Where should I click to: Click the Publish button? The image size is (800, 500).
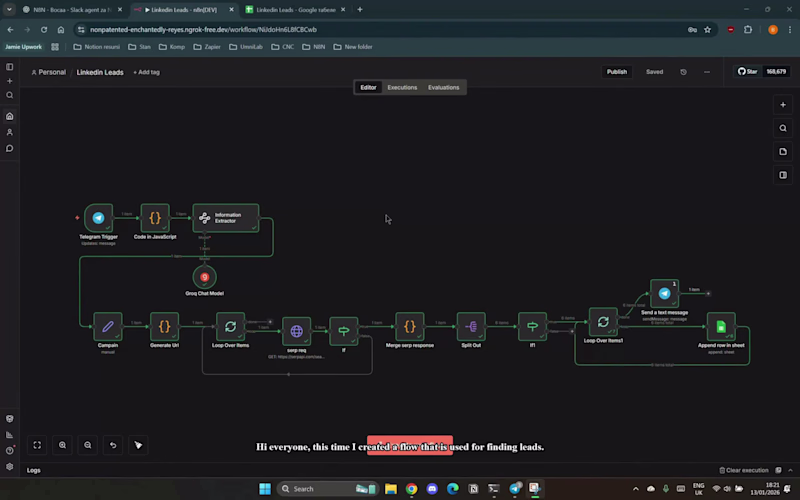[616, 72]
